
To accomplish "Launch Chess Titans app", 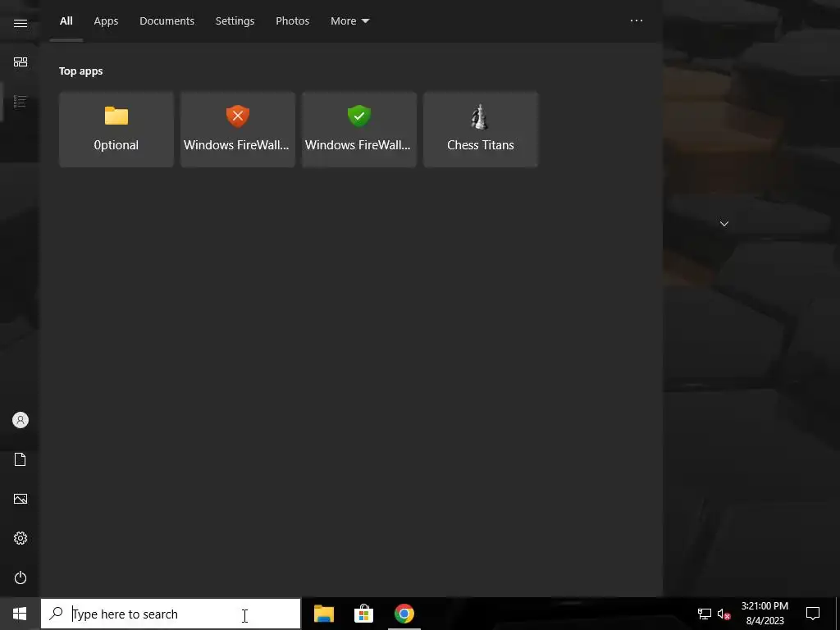I will 481,130.
